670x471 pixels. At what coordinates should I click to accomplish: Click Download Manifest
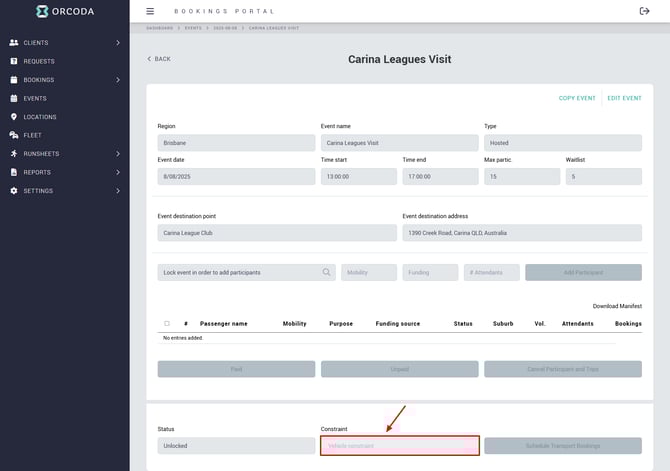616,306
